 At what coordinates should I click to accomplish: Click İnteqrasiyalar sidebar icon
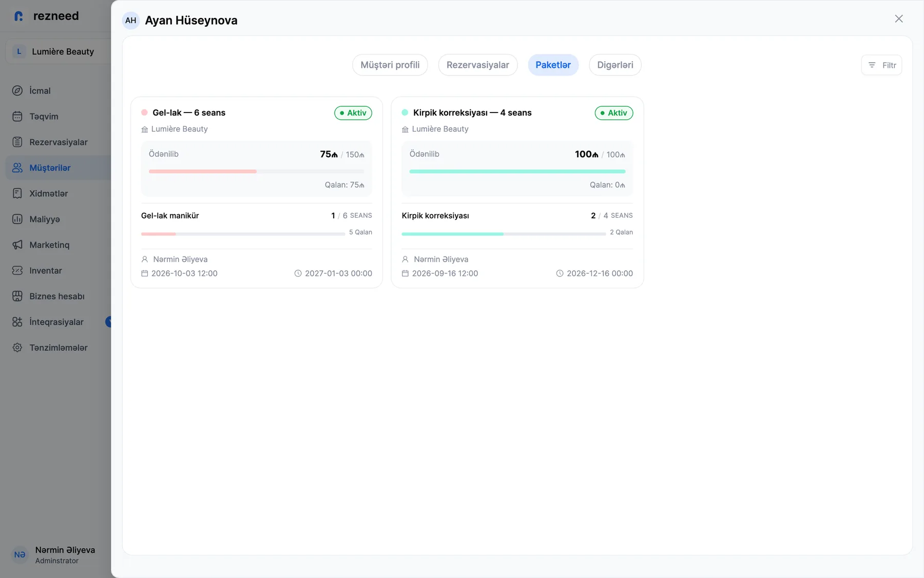17,322
